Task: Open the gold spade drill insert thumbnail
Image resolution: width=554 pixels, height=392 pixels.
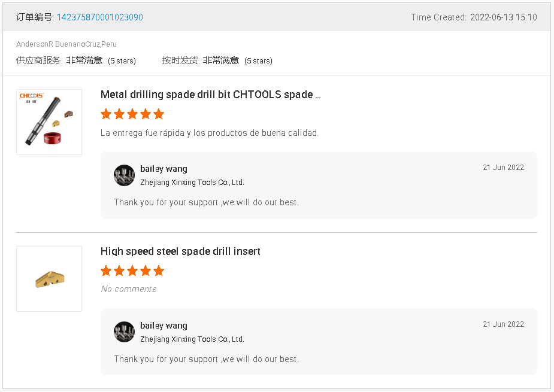Action: click(x=49, y=279)
